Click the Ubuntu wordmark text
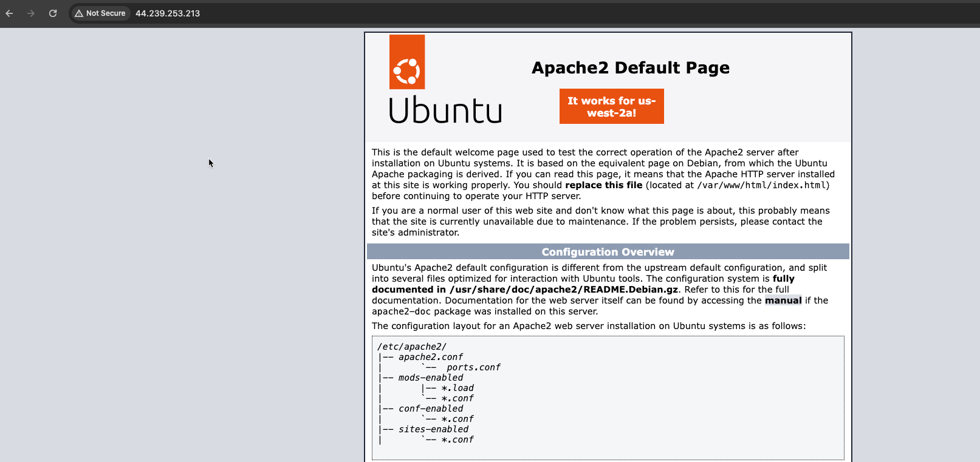The height and width of the screenshot is (462, 980). click(x=445, y=110)
